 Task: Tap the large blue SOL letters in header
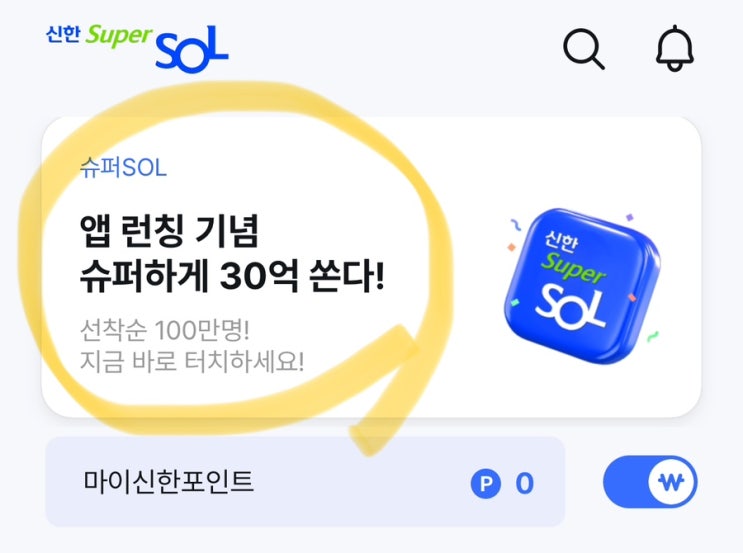(192, 50)
